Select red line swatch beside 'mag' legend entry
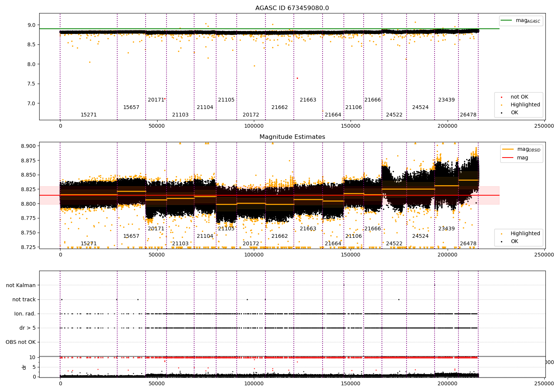The height and width of the screenshot is (392, 560). (508, 158)
